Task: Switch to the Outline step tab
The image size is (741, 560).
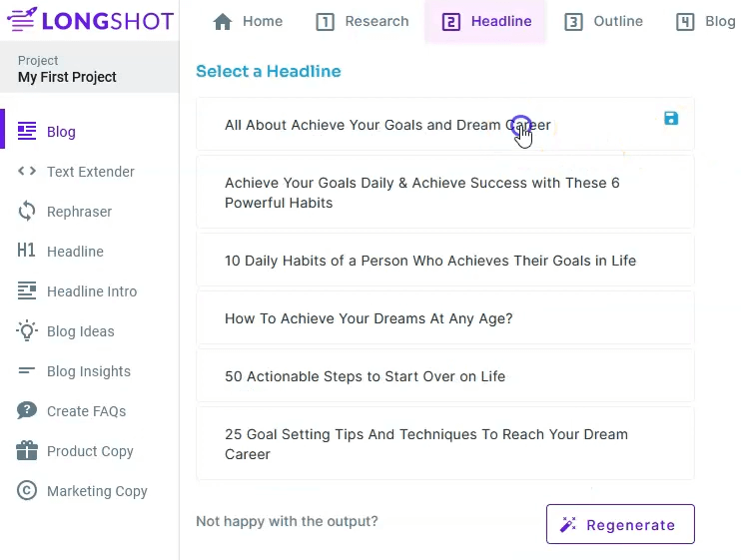Action: coord(603,22)
